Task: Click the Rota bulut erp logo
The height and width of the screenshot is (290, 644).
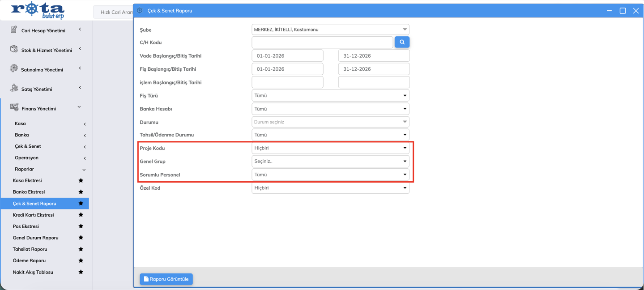Action: (x=38, y=10)
